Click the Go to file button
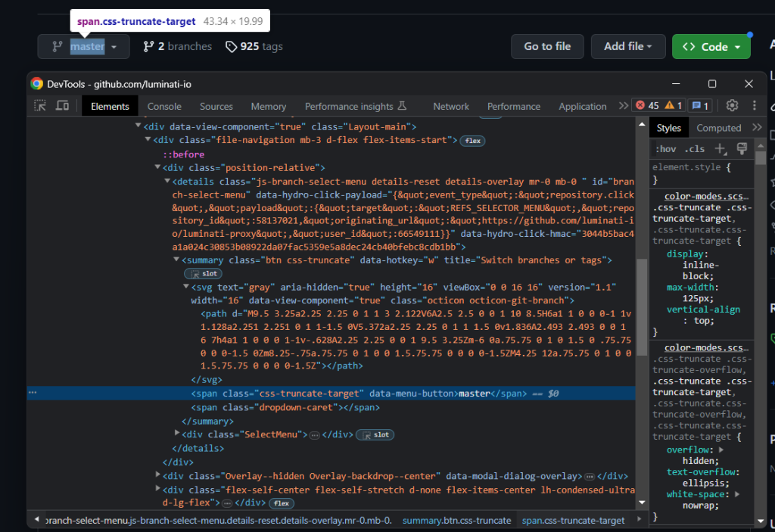The height and width of the screenshot is (532, 775). point(547,46)
